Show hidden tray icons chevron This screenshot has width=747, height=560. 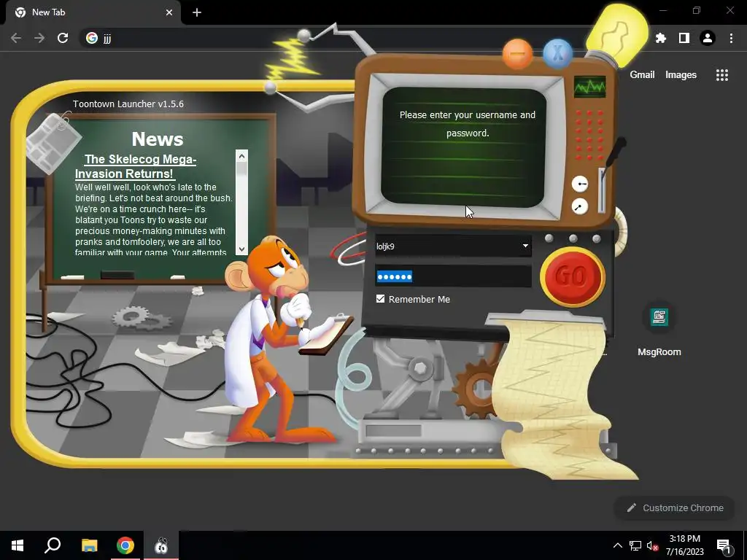pyautogui.click(x=617, y=545)
